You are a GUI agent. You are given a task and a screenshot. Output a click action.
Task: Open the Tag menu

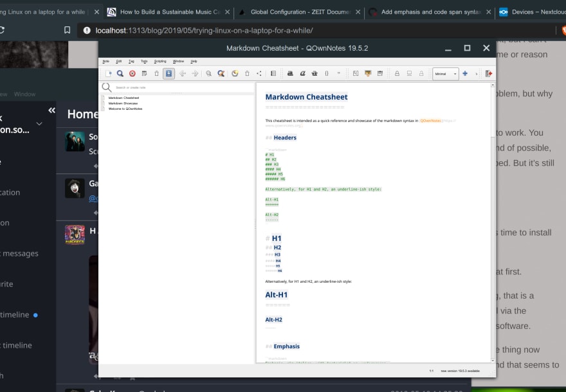click(131, 61)
